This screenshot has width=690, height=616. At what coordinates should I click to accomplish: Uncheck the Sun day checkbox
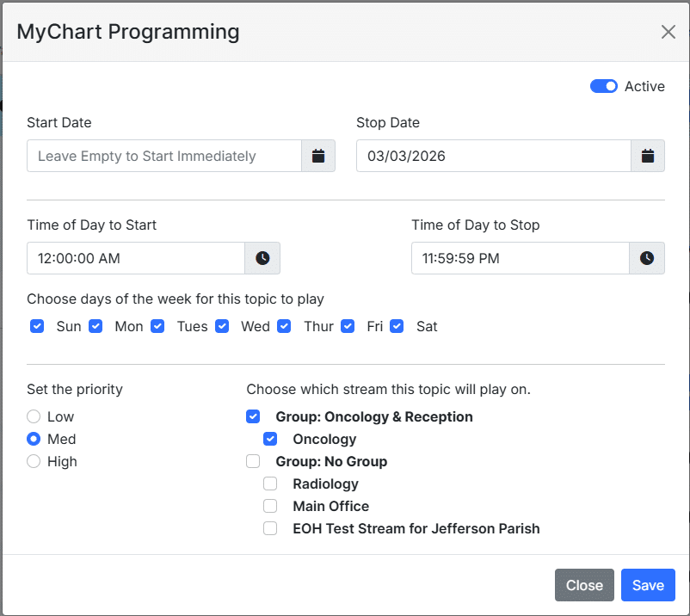coord(37,326)
